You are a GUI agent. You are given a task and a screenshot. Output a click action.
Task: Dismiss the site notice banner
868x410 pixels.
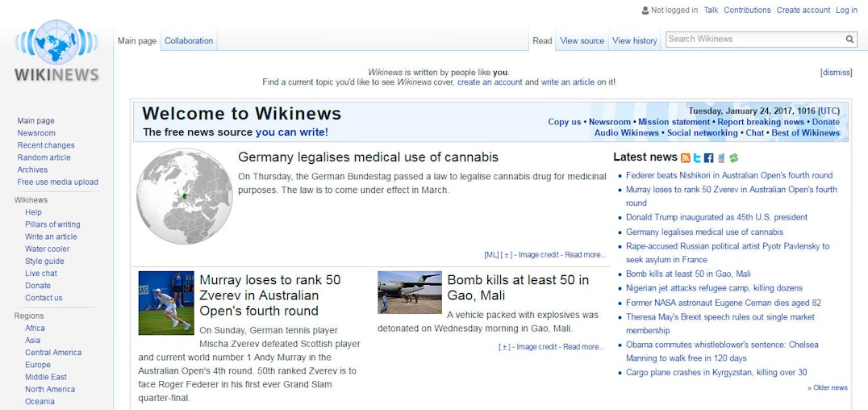(x=836, y=72)
